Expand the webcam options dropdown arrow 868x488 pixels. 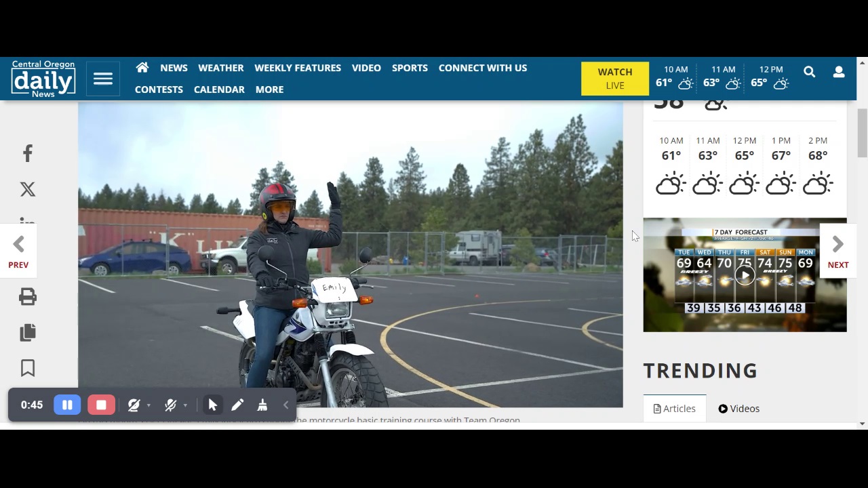149,405
